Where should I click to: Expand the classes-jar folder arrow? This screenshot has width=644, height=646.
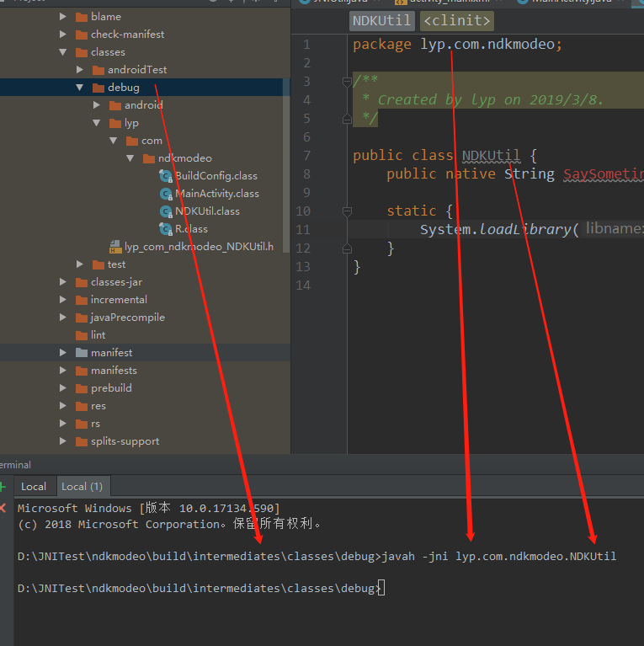(63, 282)
